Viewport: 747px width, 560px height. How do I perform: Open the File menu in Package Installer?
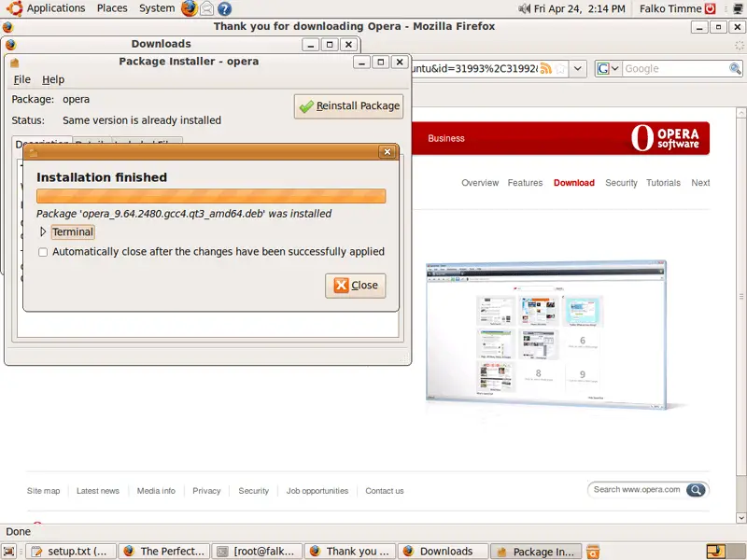pos(21,79)
